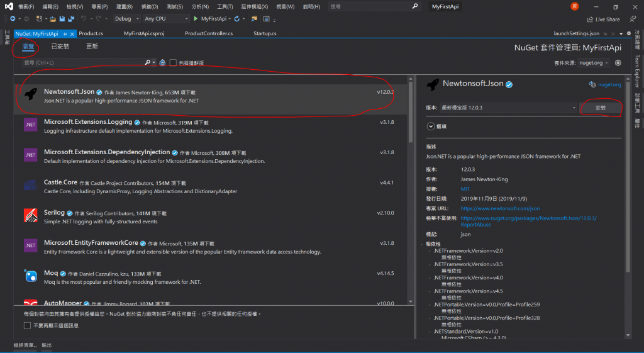Click the orange user account avatar
Screen dimensions: 644x353
pos(575,6)
